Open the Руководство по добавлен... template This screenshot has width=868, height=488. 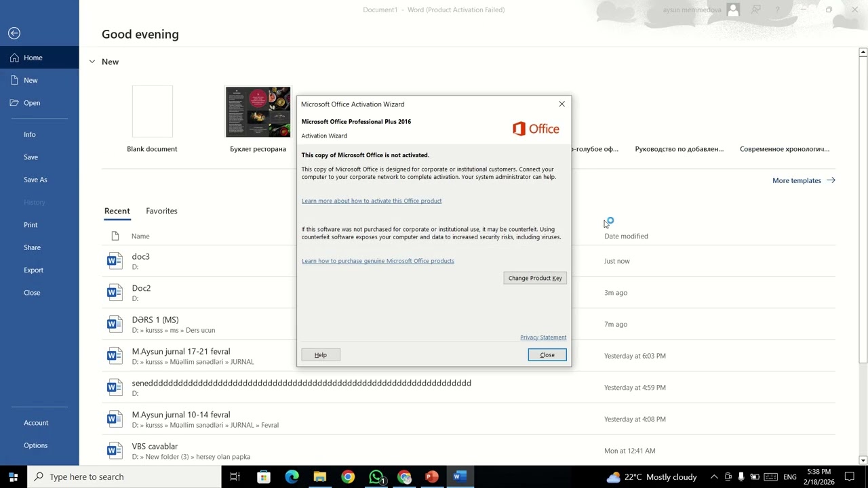point(679,149)
